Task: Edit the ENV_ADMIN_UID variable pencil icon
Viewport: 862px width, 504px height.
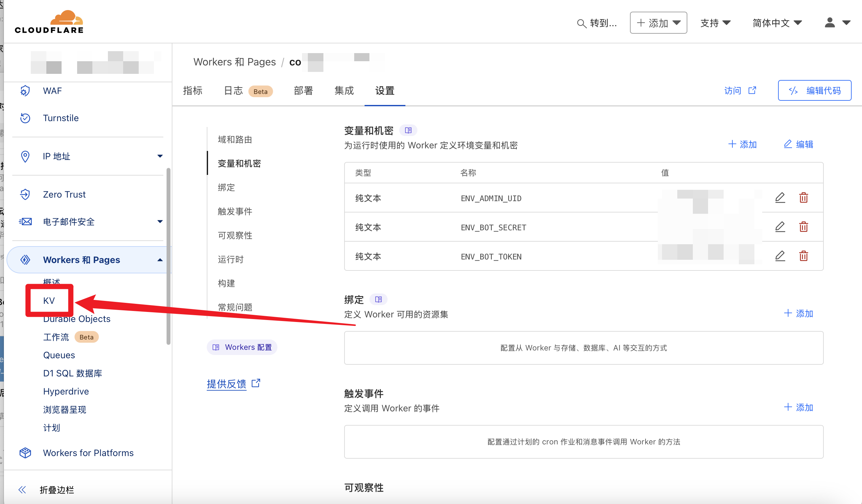Action: pyautogui.click(x=780, y=198)
